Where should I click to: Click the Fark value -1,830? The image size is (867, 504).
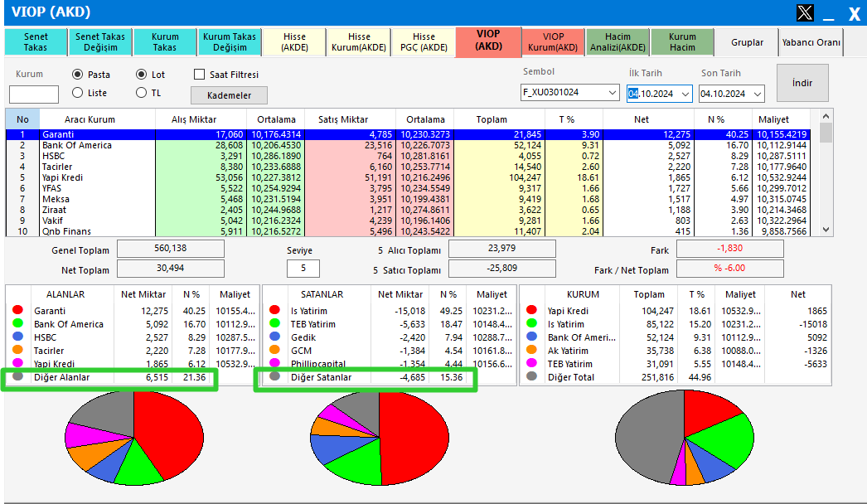(x=730, y=249)
